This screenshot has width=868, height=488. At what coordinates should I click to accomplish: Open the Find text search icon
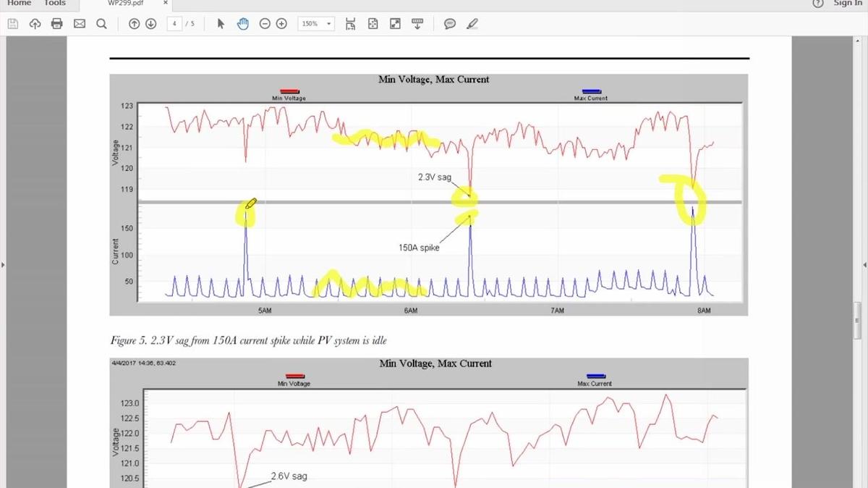(x=101, y=24)
